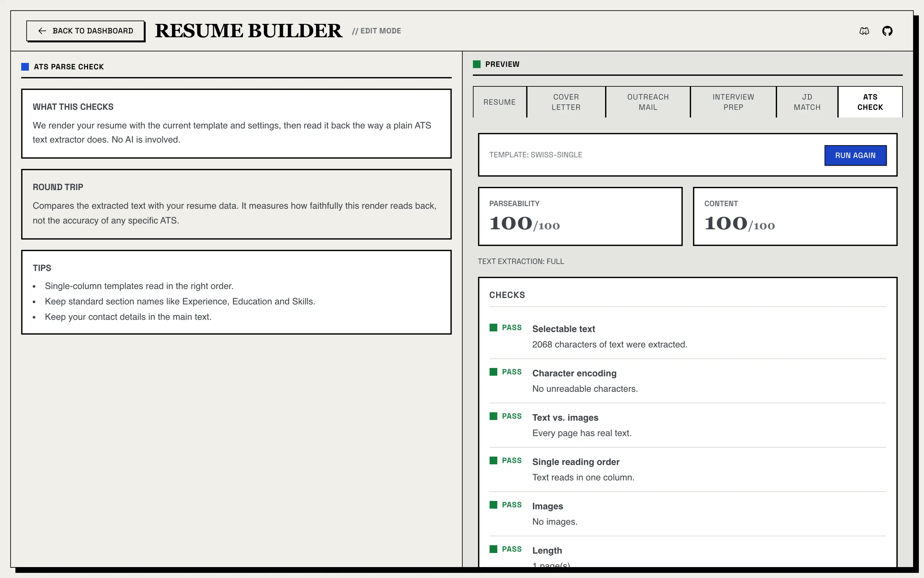The height and width of the screenshot is (578, 924).
Task: Click the Template: Swiss-Single label
Action: tap(536, 155)
